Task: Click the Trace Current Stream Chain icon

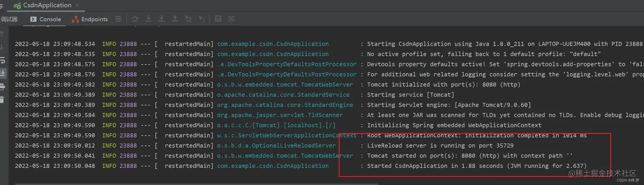Action: [x=231, y=19]
